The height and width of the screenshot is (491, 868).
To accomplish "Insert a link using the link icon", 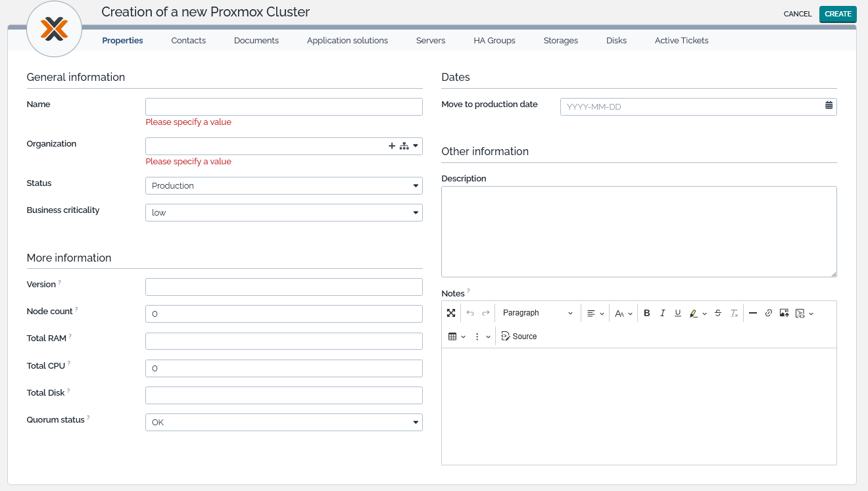I will [x=769, y=313].
